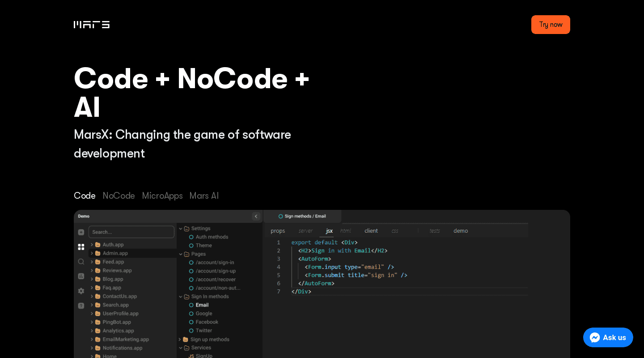This screenshot has height=358, width=644.
Task: Open the Ask us Messenger chat
Action: click(x=608, y=337)
